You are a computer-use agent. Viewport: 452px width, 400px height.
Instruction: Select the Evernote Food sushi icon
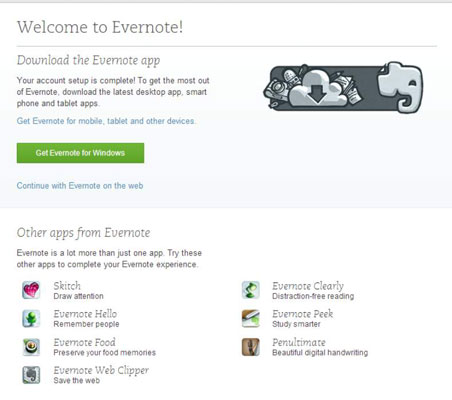31,347
